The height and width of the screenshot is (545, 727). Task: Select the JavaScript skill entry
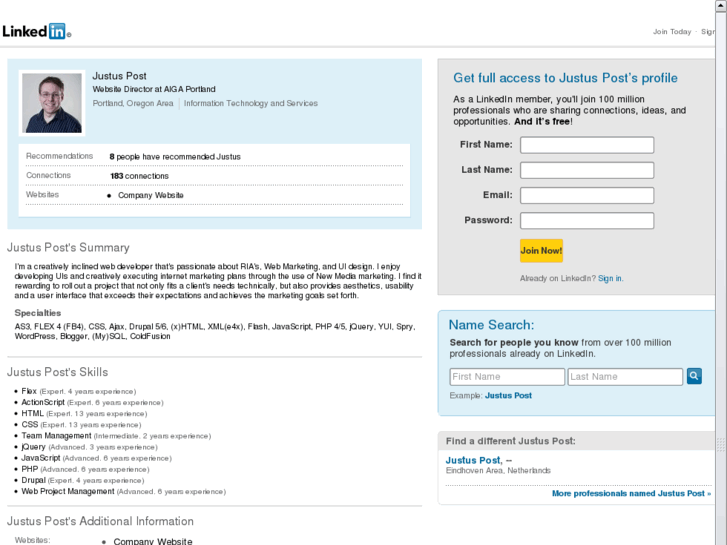click(x=96, y=458)
